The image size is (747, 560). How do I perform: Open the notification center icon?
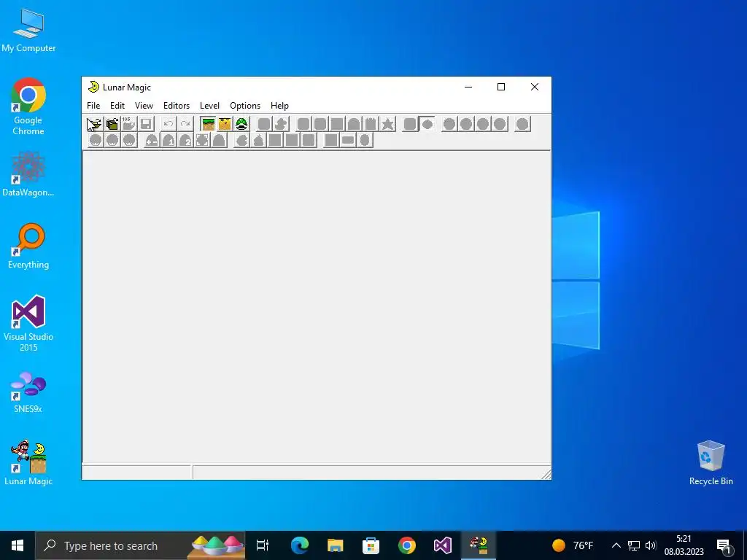tap(724, 545)
